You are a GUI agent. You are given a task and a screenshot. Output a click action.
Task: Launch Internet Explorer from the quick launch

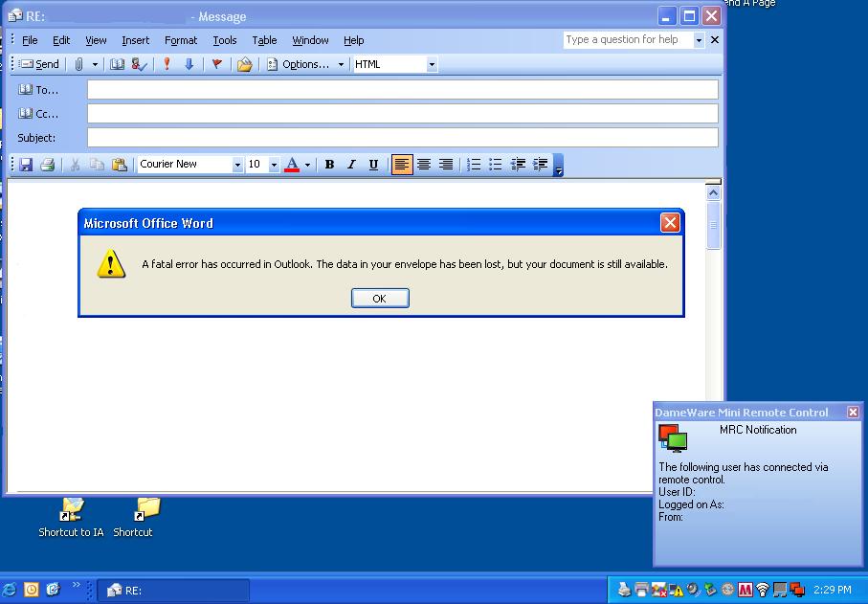10,590
